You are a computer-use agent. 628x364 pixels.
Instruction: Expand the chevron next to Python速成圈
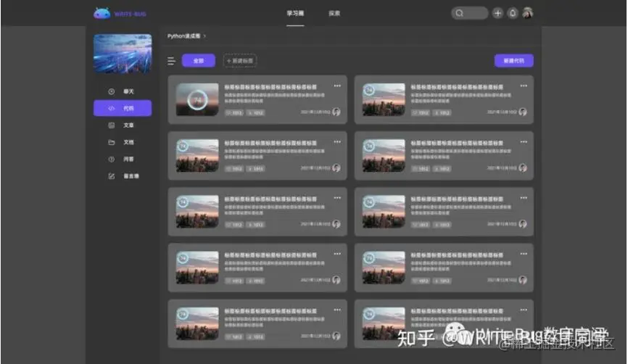click(204, 36)
